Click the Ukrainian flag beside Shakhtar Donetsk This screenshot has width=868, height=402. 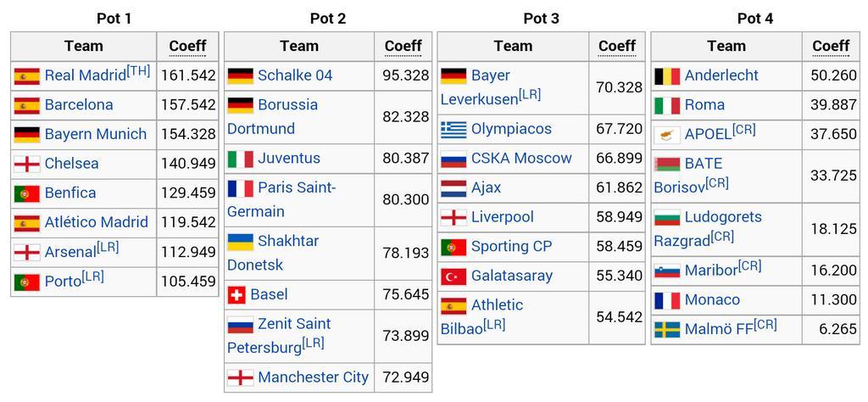point(241,242)
